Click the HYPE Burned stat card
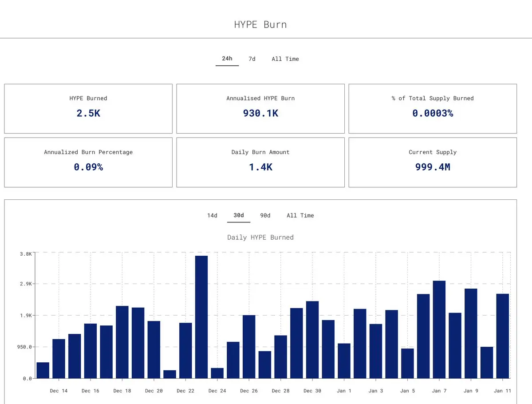 (x=88, y=109)
